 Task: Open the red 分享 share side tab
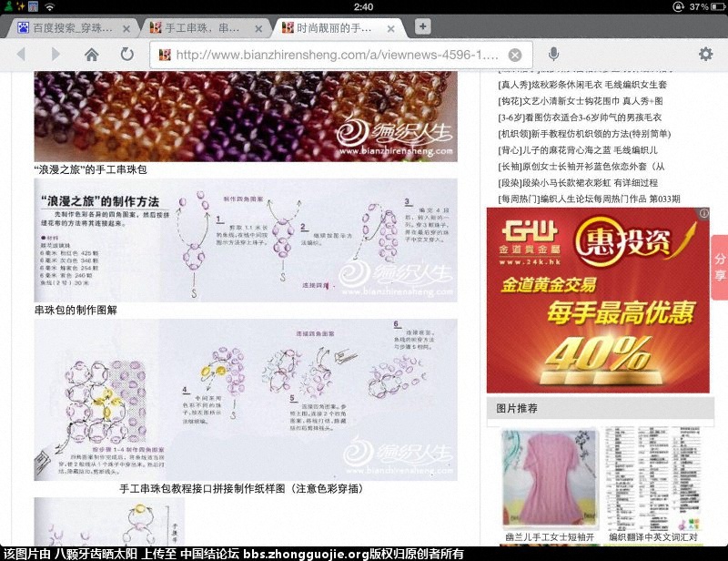719,263
